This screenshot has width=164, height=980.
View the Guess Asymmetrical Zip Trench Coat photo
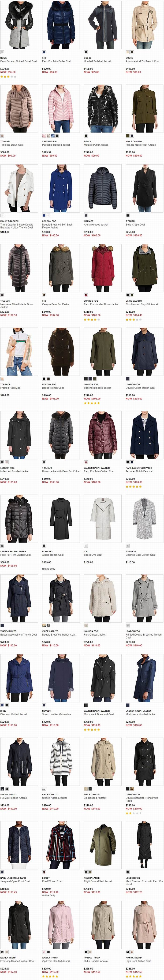click(145, 25)
